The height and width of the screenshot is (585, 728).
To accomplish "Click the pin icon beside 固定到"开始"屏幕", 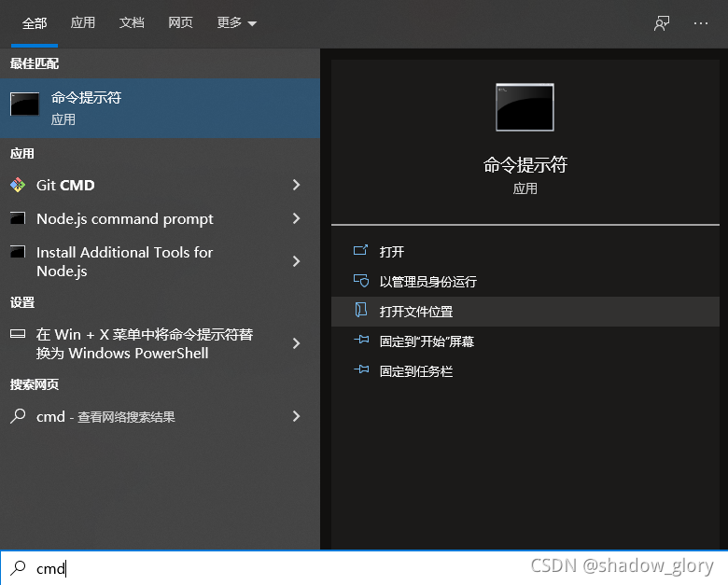I will coord(361,340).
